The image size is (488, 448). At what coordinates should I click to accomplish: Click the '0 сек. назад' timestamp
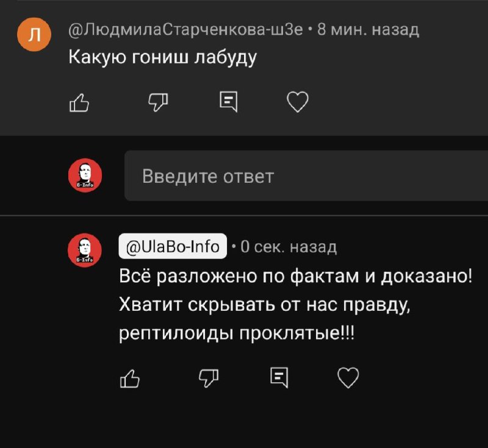pos(289,247)
